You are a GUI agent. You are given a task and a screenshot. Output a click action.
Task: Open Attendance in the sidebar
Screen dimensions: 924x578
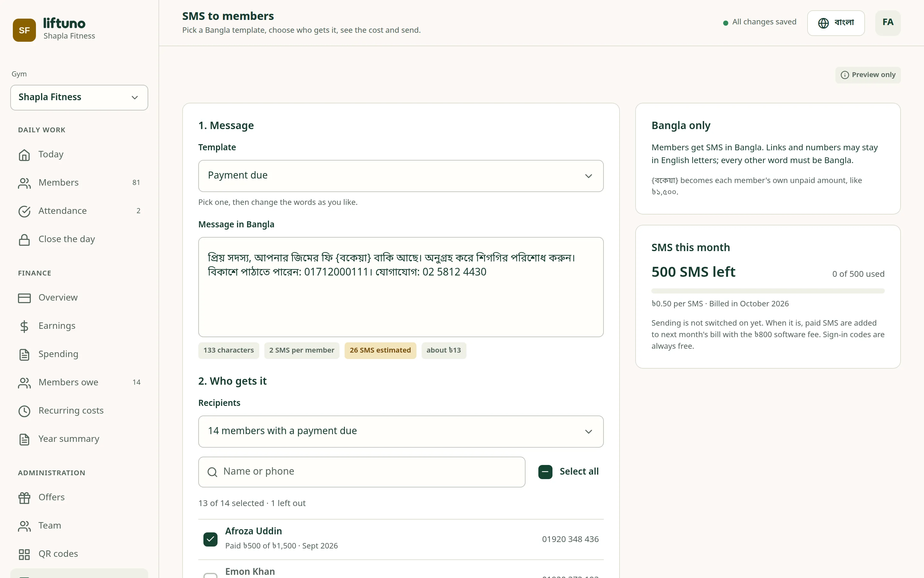79,211
